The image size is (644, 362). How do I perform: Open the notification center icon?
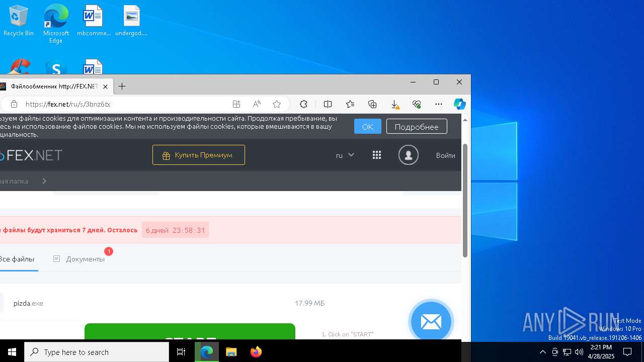point(627,352)
